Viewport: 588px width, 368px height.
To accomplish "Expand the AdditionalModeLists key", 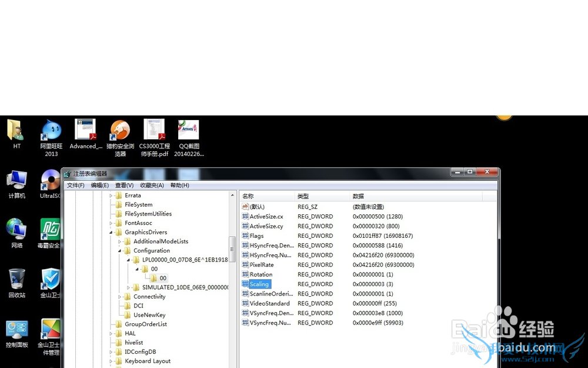I will [120, 241].
